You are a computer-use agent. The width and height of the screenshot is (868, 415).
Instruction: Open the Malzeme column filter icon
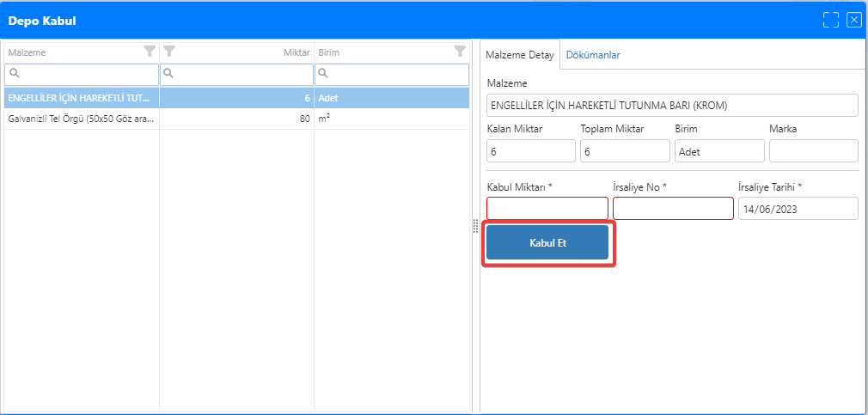click(x=150, y=52)
